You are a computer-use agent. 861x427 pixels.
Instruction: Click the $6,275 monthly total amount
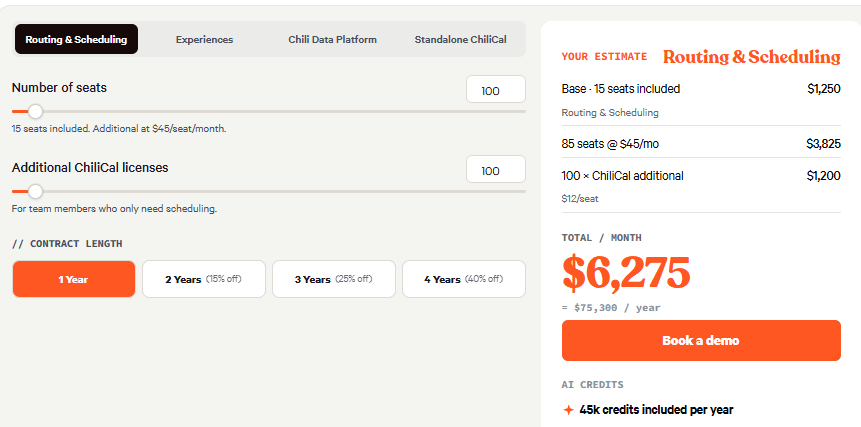[626, 273]
